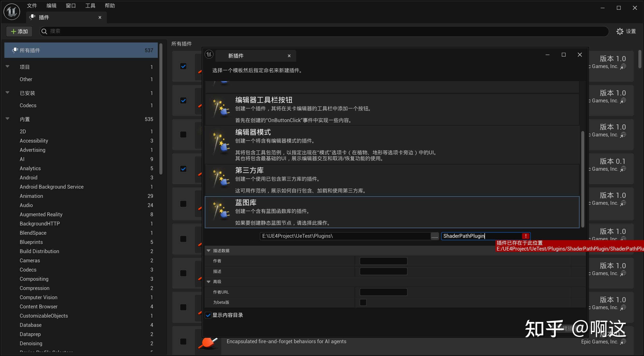
Task: Open the 设置 gear icon
Action: pos(620,31)
